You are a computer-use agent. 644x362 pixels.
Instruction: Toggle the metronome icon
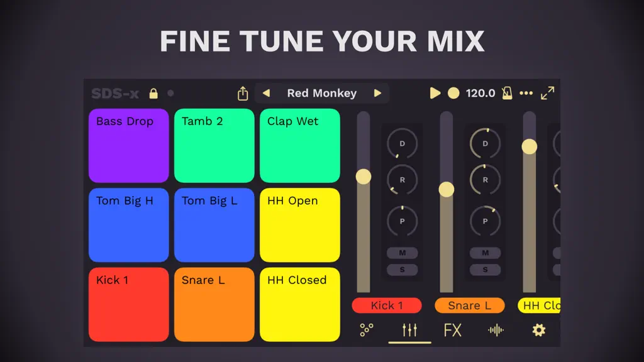(508, 93)
